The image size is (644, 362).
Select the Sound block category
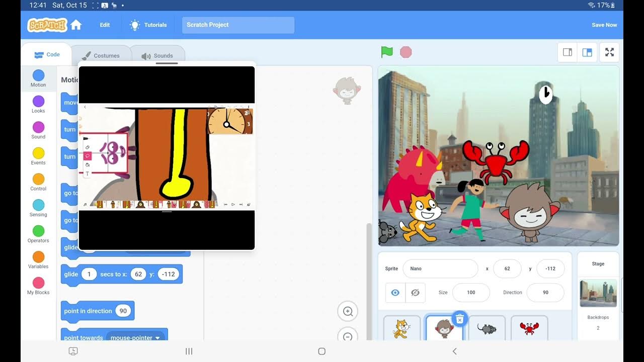pyautogui.click(x=38, y=130)
